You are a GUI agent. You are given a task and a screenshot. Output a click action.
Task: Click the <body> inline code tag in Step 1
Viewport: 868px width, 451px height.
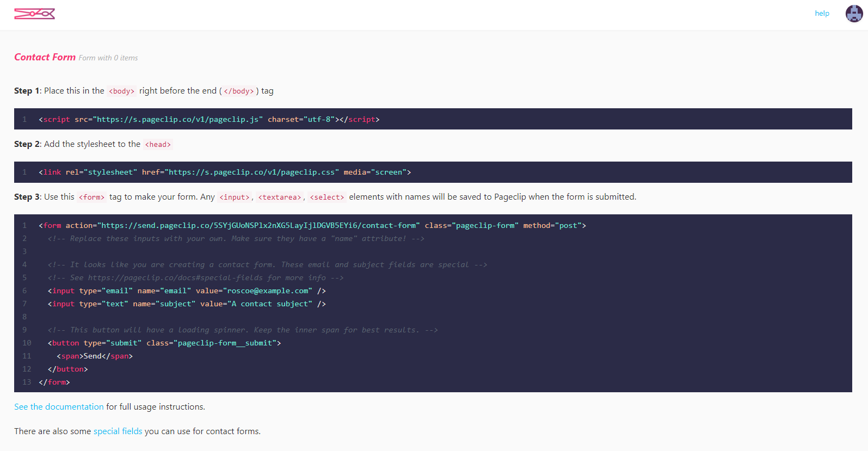pyautogui.click(x=122, y=91)
